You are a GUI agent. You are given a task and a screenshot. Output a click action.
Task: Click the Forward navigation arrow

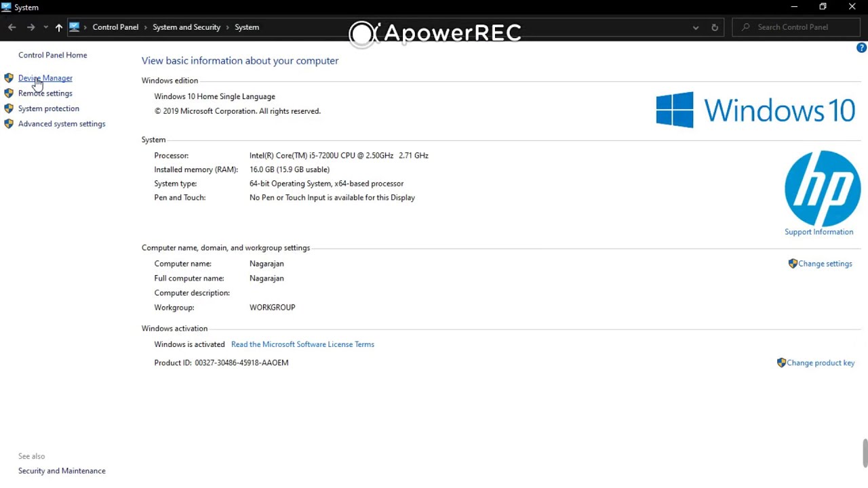click(31, 27)
